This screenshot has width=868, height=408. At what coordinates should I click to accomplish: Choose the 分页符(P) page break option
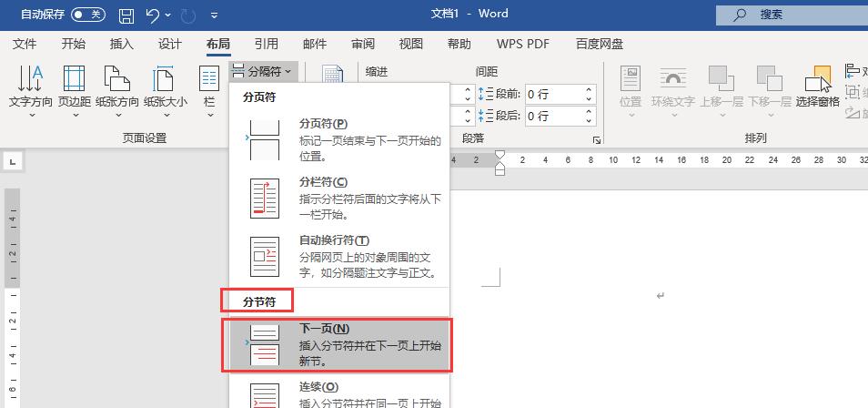(339, 140)
